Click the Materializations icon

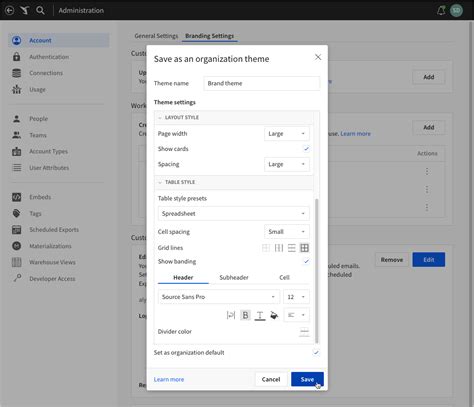[17, 246]
